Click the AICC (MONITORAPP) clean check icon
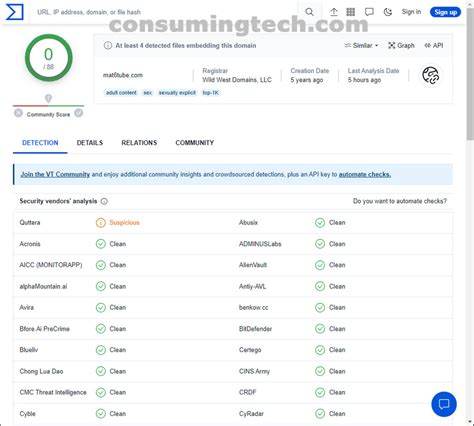474x426 pixels. 101,265
